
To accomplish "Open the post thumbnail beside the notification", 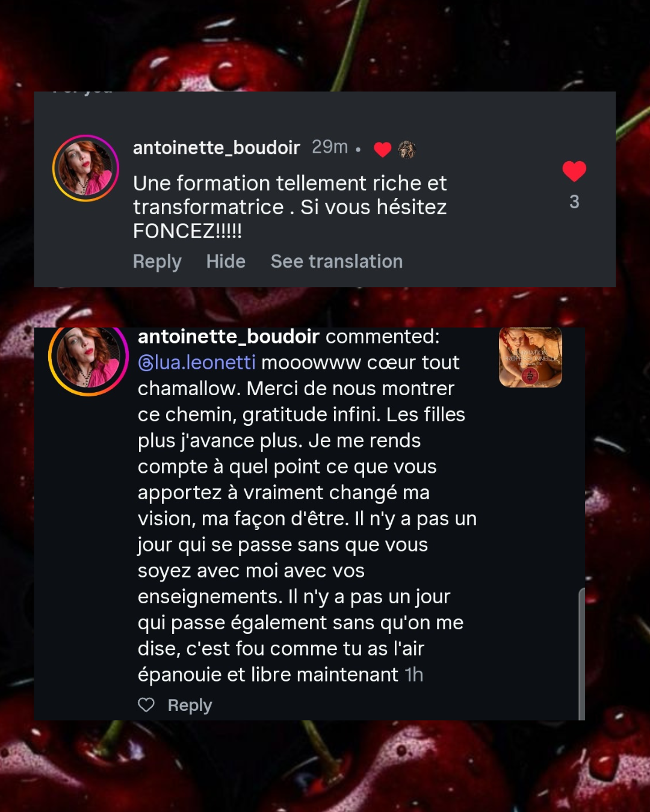I will tap(530, 357).
